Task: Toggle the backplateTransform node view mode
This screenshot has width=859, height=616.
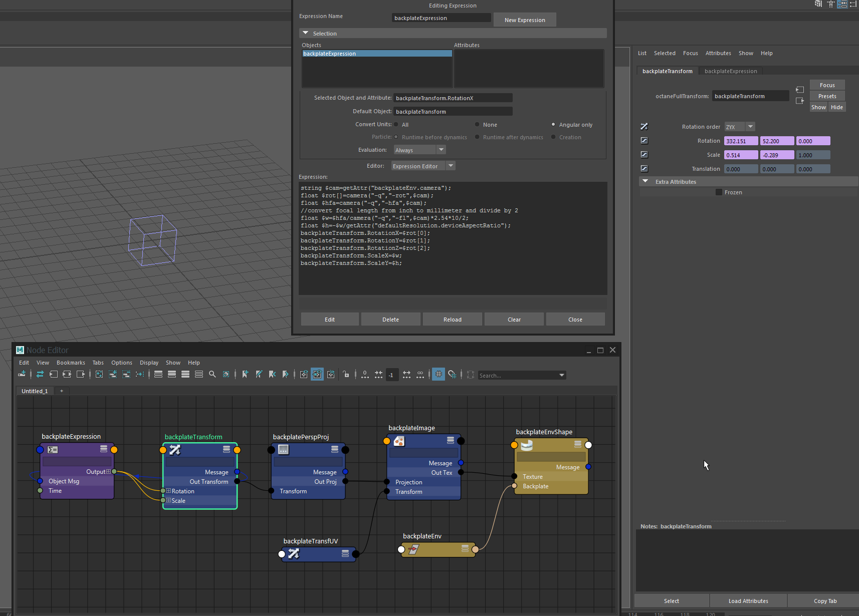Action: pyautogui.click(x=227, y=449)
